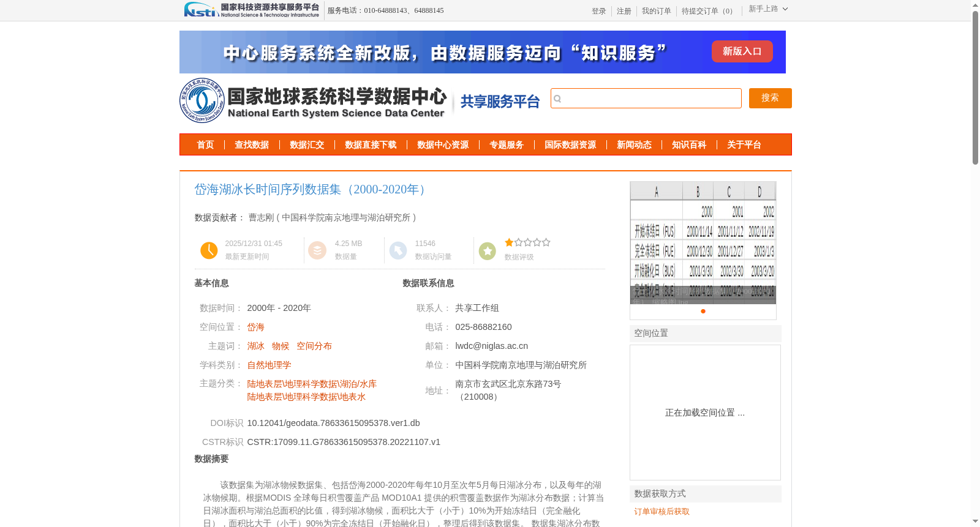Open 陆地表层\地理科学数据\湖泊/水库 category link

312,384
